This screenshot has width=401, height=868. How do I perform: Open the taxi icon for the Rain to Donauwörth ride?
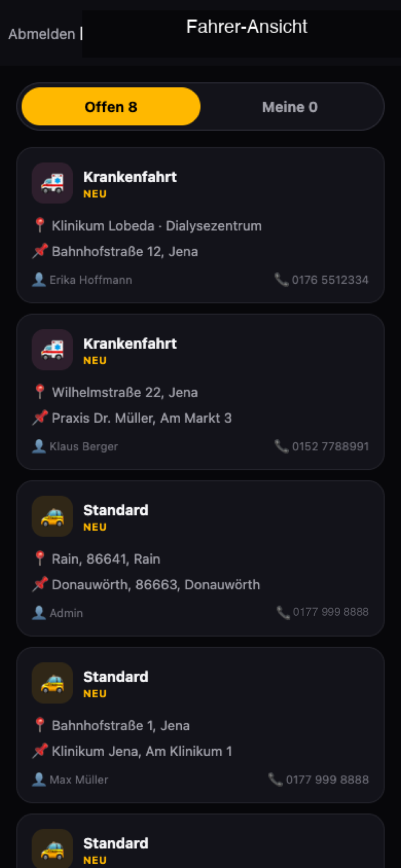click(x=52, y=516)
